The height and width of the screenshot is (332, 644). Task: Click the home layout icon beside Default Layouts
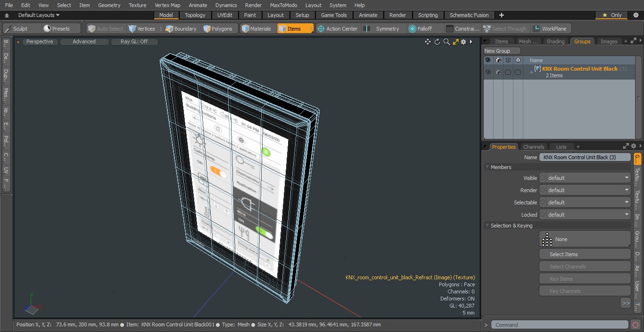7,15
